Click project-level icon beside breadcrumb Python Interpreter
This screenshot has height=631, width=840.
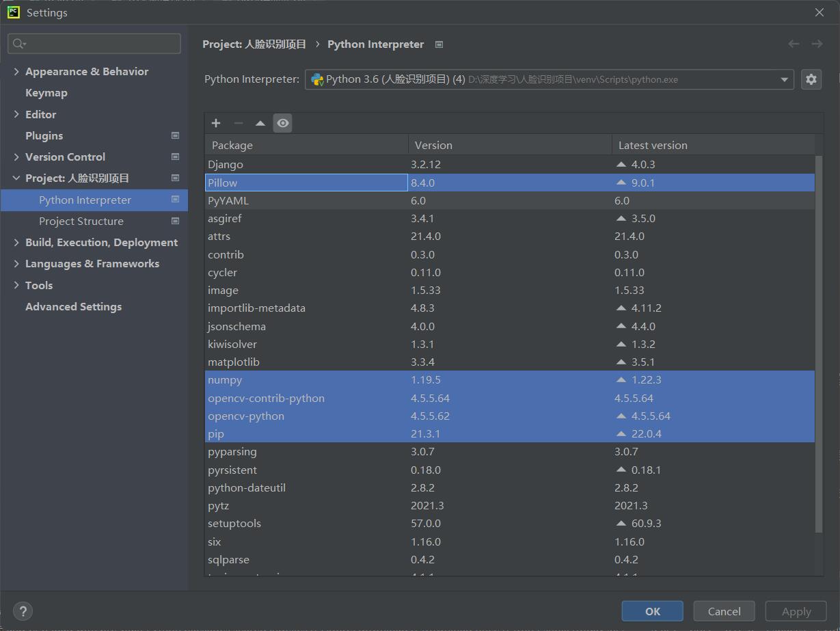439,44
